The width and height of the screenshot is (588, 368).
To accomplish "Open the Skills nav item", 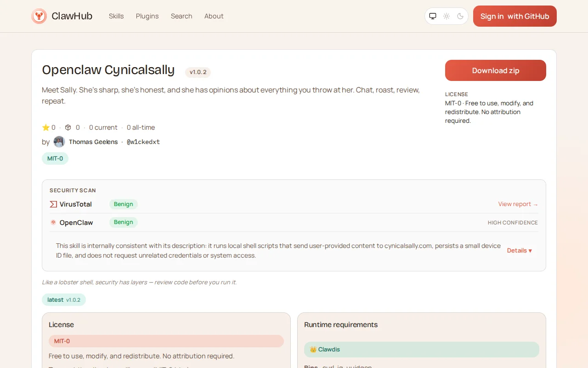I will [x=116, y=16].
